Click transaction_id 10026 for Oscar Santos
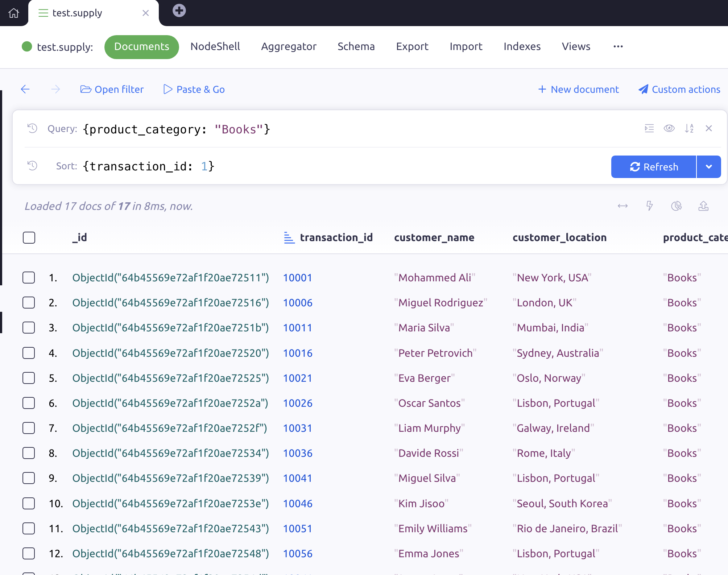This screenshot has width=728, height=575. point(297,402)
